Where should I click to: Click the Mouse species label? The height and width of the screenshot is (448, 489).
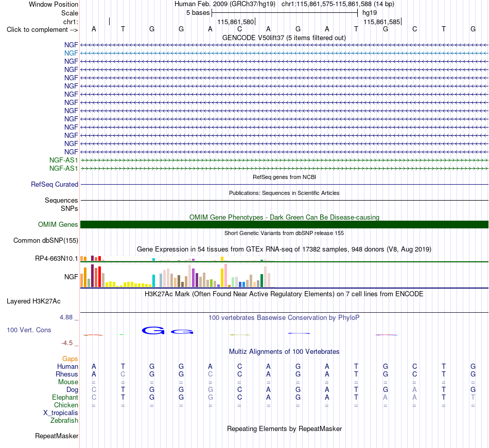(x=68, y=382)
